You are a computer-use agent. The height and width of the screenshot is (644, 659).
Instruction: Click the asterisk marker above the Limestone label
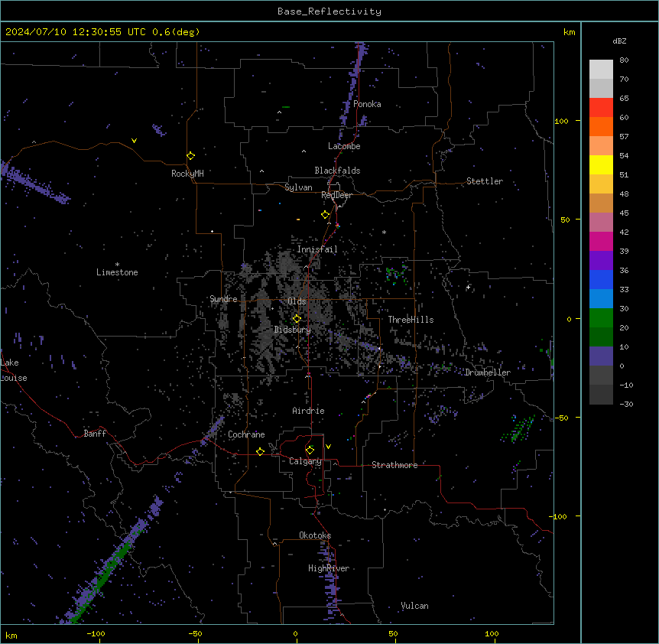(117, 265)
